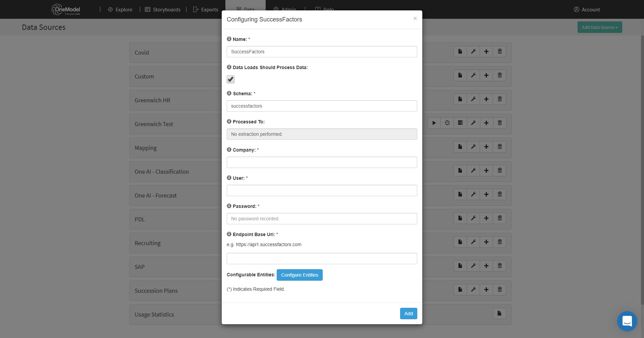Click the User input field
The image size is (644, 338).
(x=322, y=190)
